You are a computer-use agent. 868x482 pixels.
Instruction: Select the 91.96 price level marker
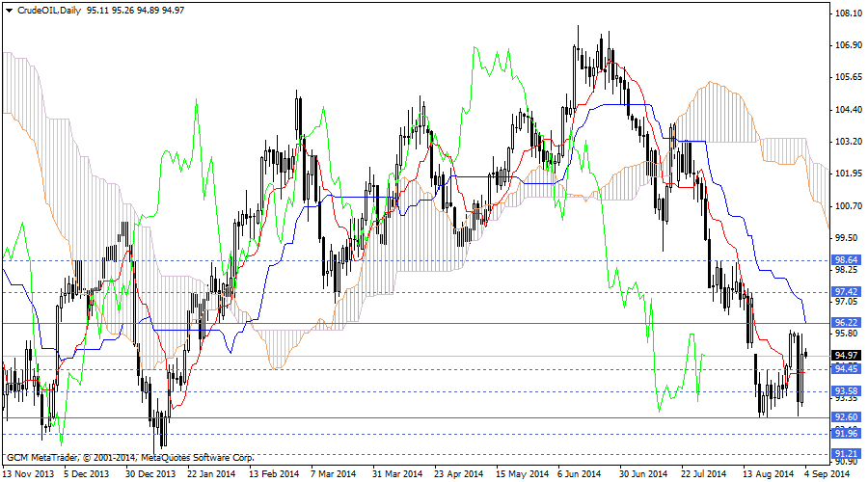pos(846,434)
